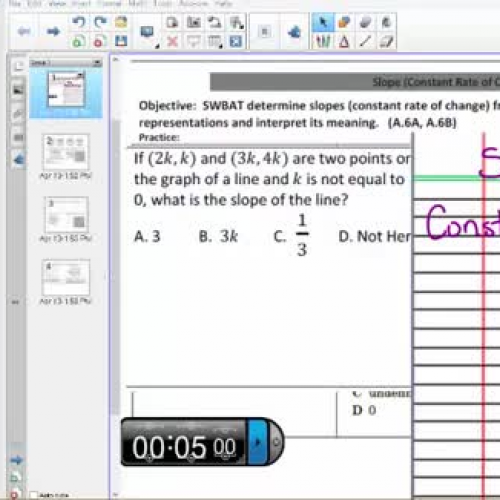
Task: Open dropdown arrow on table icon
Action: 221,46
